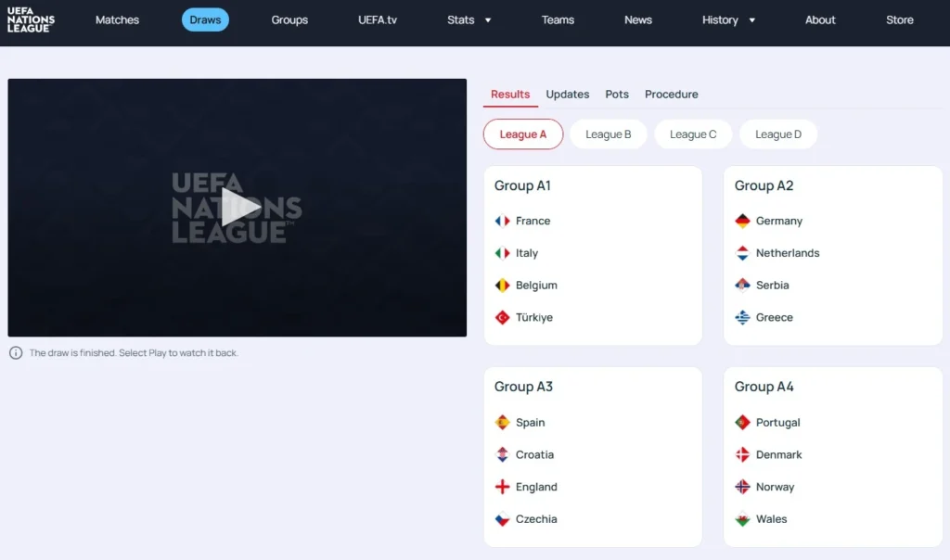
Task: Open the Groups page
Action: pyautogui.click(x=289, y=20)
